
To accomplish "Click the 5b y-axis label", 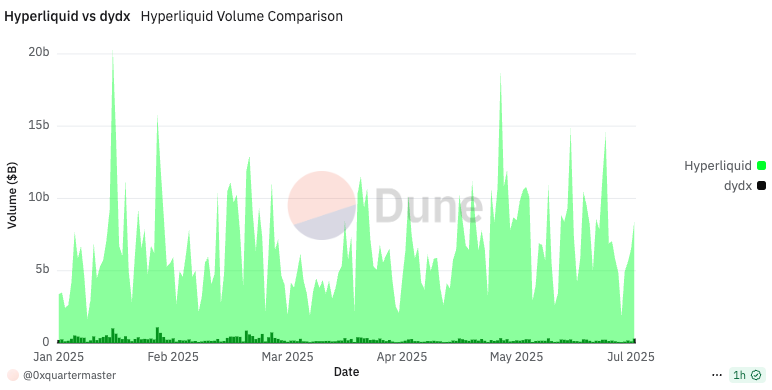I will tap(42, 269).
